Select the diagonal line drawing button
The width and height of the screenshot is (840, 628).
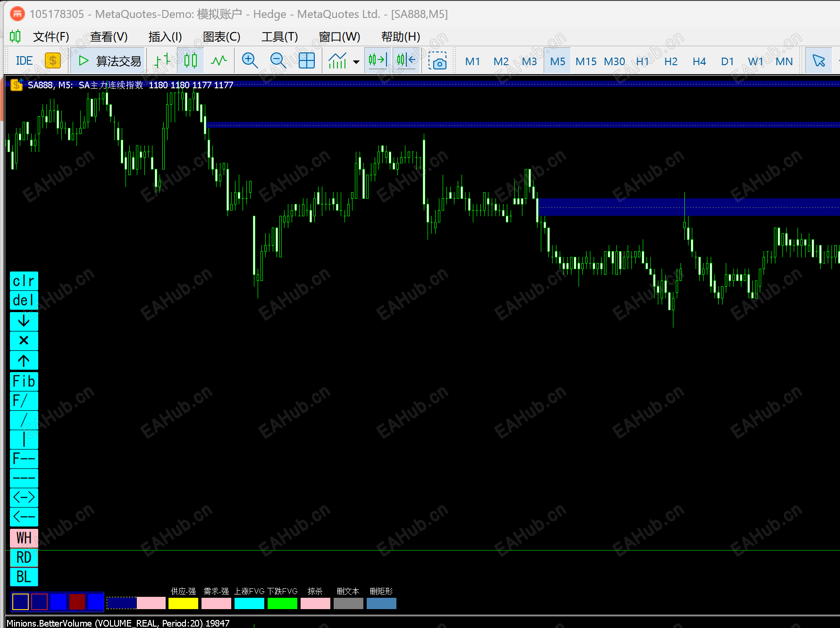(x=24, y=420)
